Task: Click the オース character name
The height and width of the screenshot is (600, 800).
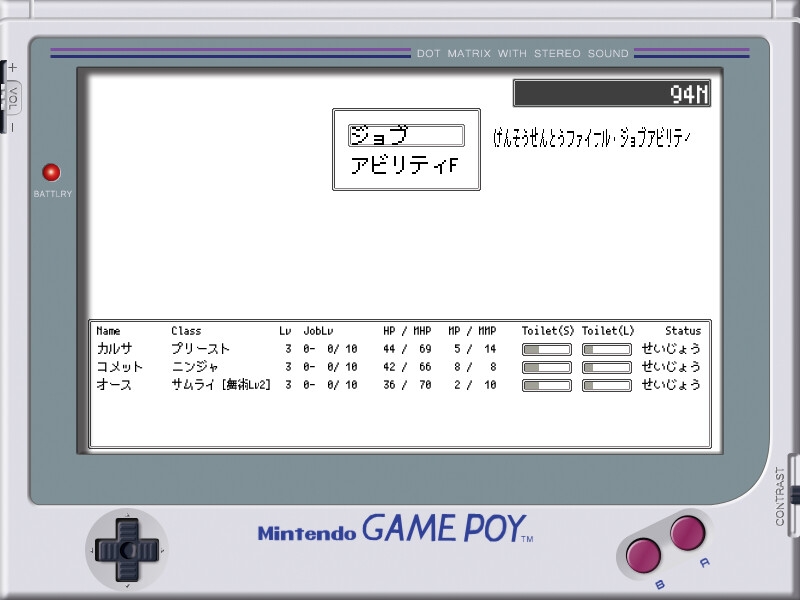Action: [x=114, y=384]
